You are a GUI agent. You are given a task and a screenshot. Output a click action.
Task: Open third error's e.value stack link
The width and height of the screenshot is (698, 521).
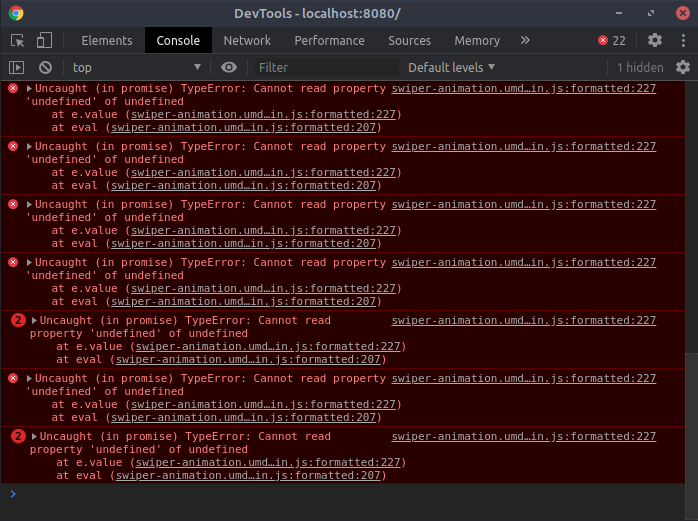point(263,231)
